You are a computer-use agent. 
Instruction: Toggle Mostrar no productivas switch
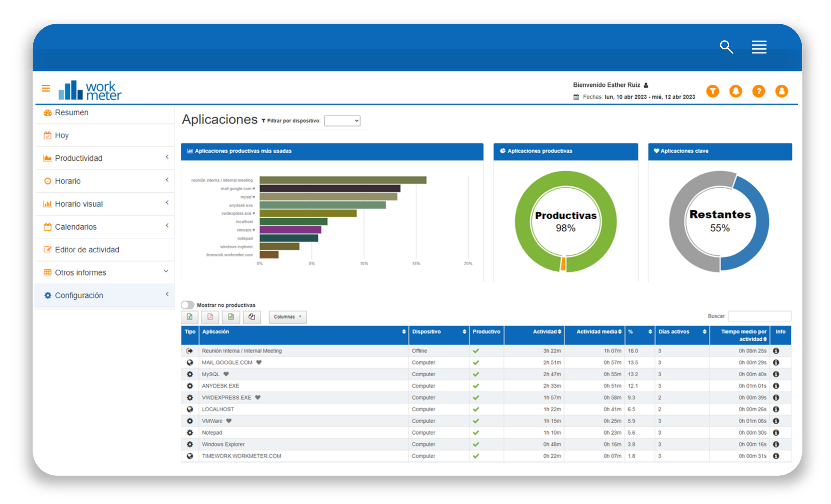pyautogui.click(x=188, y=305)
